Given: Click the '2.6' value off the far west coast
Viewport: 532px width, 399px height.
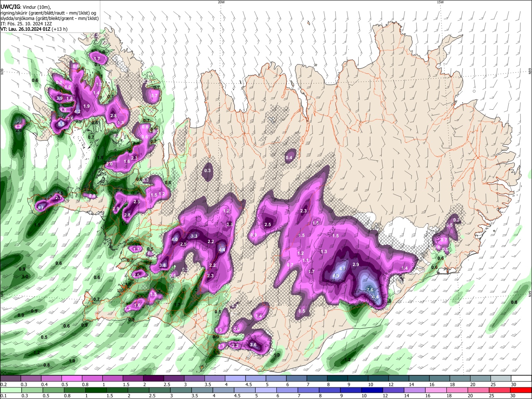Looking at the screenshot, I should pos(19,130).
